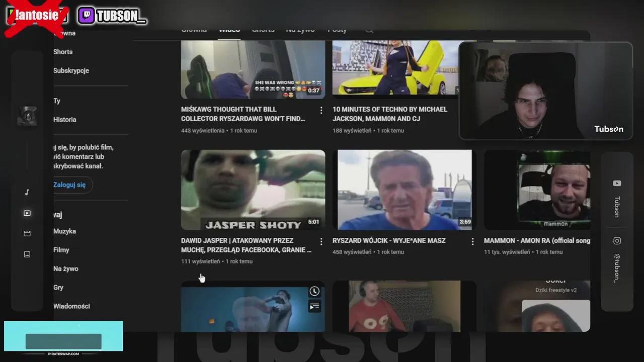Click the clapperboard icon in left strip
The image size is (644, 362).
point(27,234)
